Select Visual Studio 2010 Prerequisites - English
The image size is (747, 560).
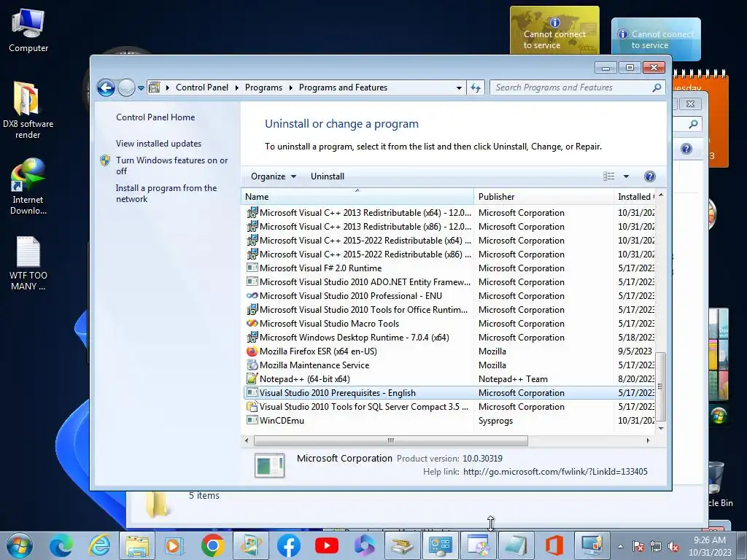[x=449, y=393]
